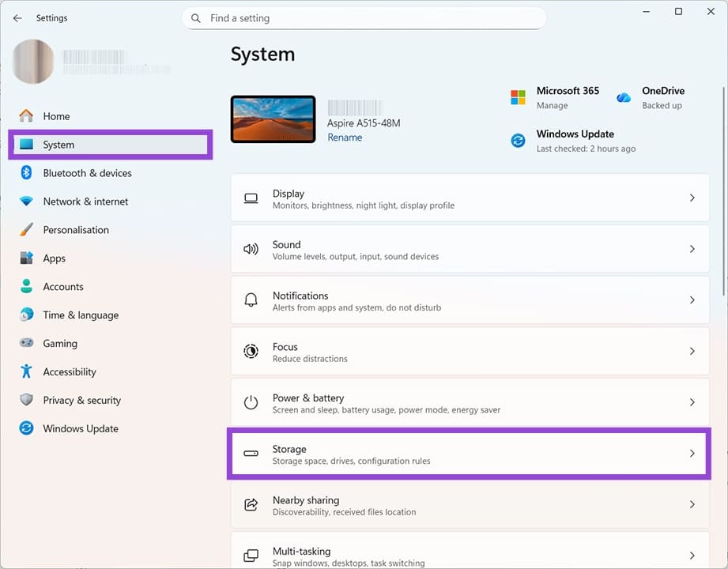Click the OneDrive cloud icon
The image size is (728, 569).
click(x=624, y=96)
